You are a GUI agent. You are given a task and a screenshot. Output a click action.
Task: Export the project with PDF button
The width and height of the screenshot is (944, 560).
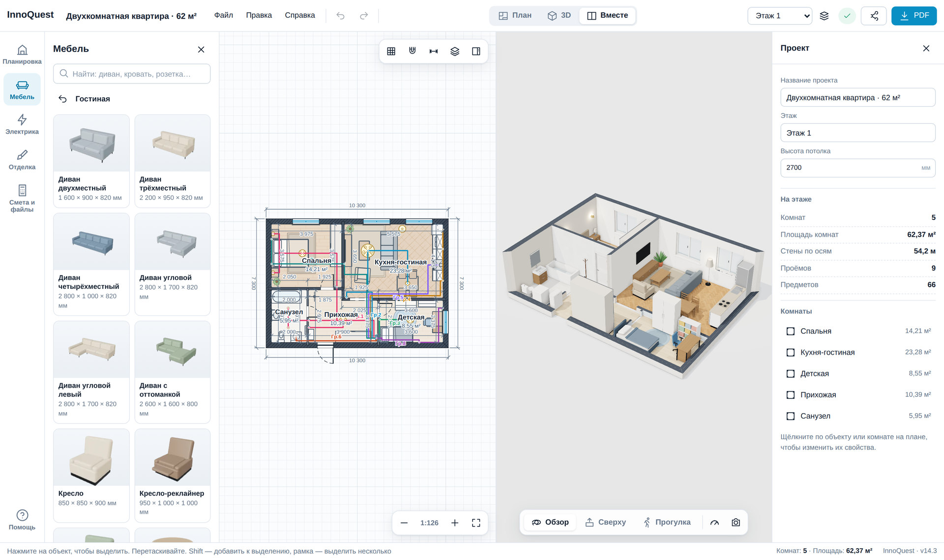click(x=914, y=16)
